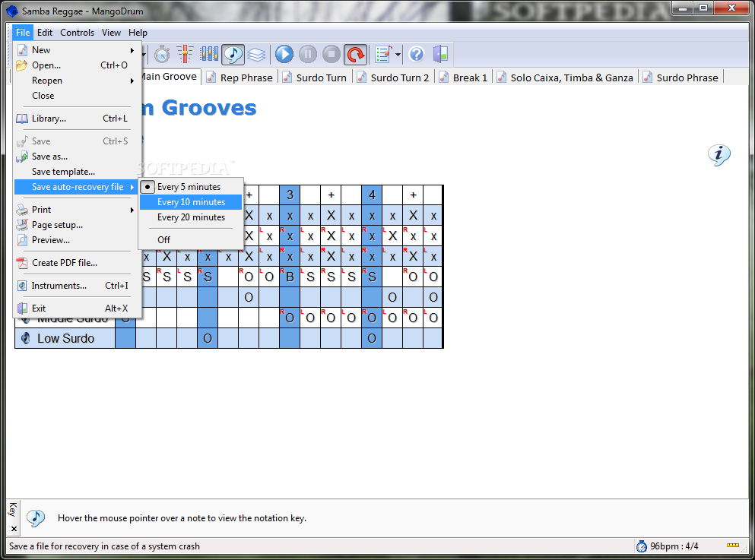The image size is (755, 560).
Task: Switch to the Surdo Phrase tab
Action: click(x=680, y=78)
